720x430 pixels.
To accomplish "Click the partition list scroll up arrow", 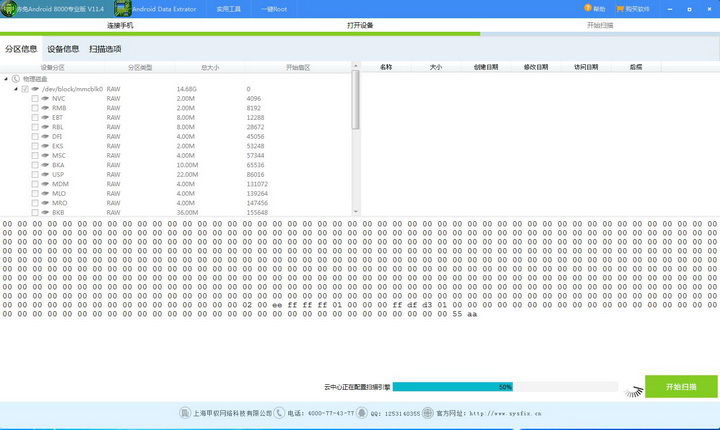I will [x=355, y=66].
